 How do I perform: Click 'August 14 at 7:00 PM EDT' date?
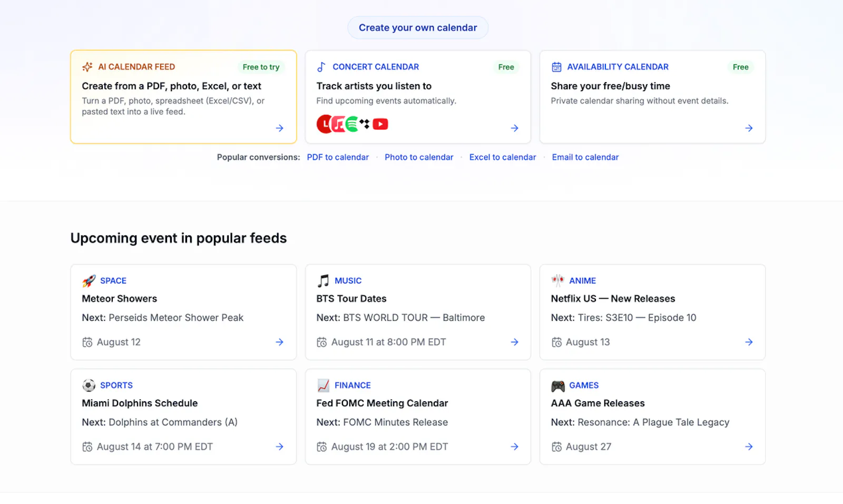coord(154,447)
